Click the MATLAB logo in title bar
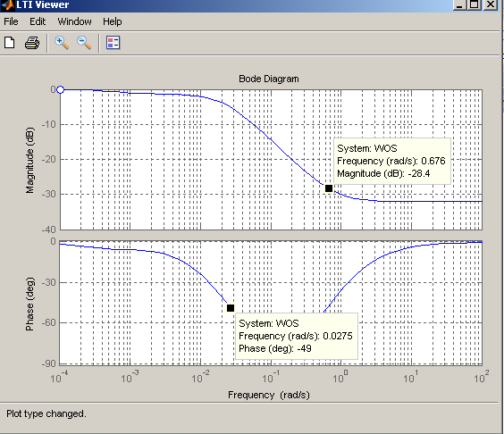Image resolution: width=504 pixels, height=434 pixels. (8, 4)
